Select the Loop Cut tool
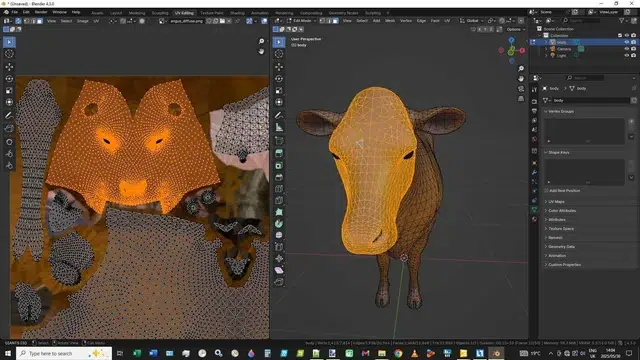Viewport: 640px width, 360px height. click(x=279, y=189)
